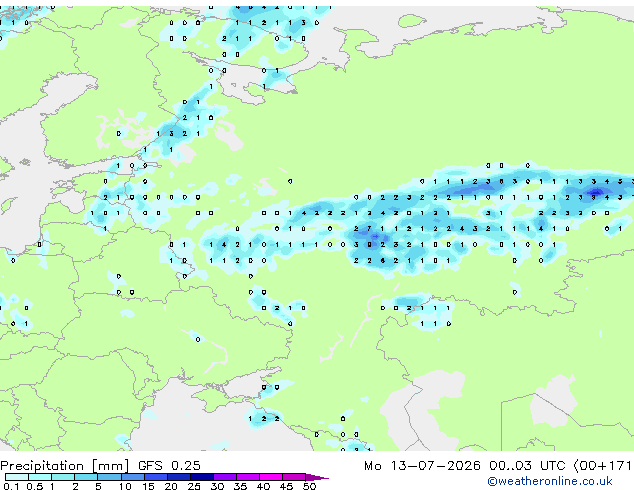Viewport: 634px width, 490px height.
Task: Click the legend label '10'
Action: (125, 486)
